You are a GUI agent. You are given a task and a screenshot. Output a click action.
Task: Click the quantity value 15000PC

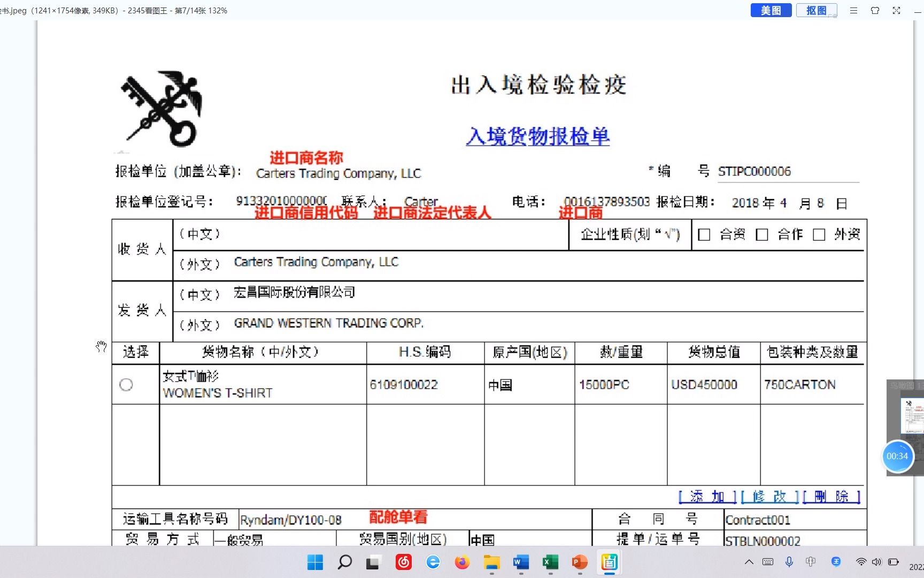click(604, 385)
